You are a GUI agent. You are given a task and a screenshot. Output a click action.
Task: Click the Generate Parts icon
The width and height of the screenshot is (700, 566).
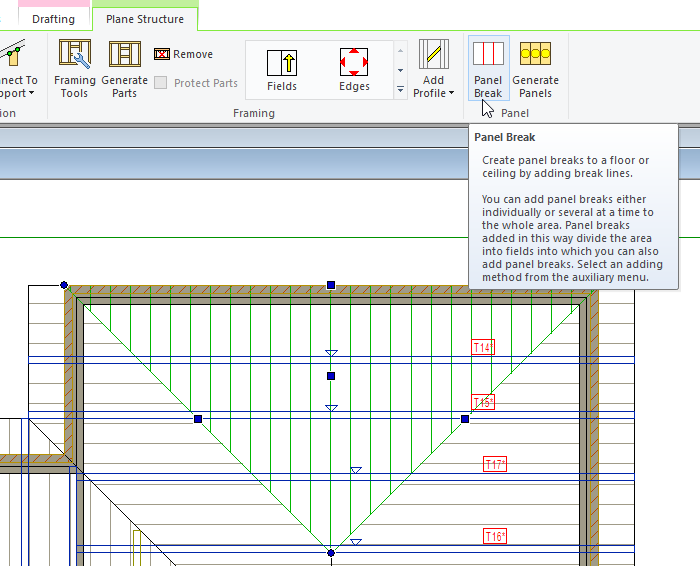[x=124, y=68]
